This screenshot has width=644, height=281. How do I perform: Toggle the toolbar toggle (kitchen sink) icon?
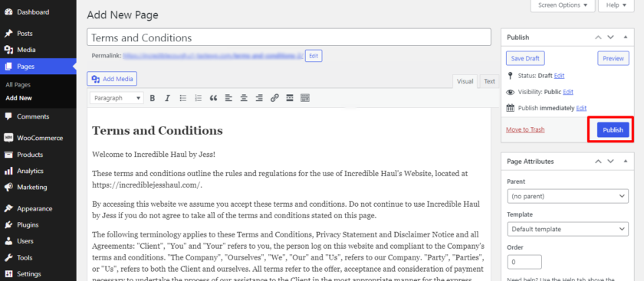pyautogui.click(x=305, y=98)
